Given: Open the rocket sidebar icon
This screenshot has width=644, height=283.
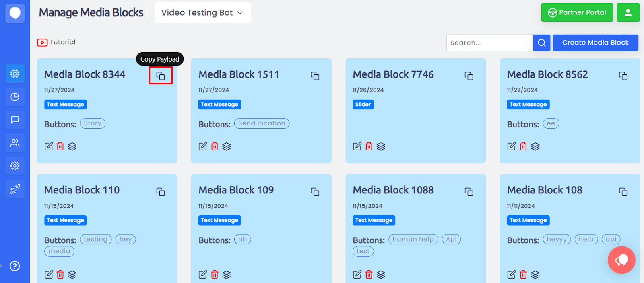Looking at the screenshot, I should pos(15,189).
